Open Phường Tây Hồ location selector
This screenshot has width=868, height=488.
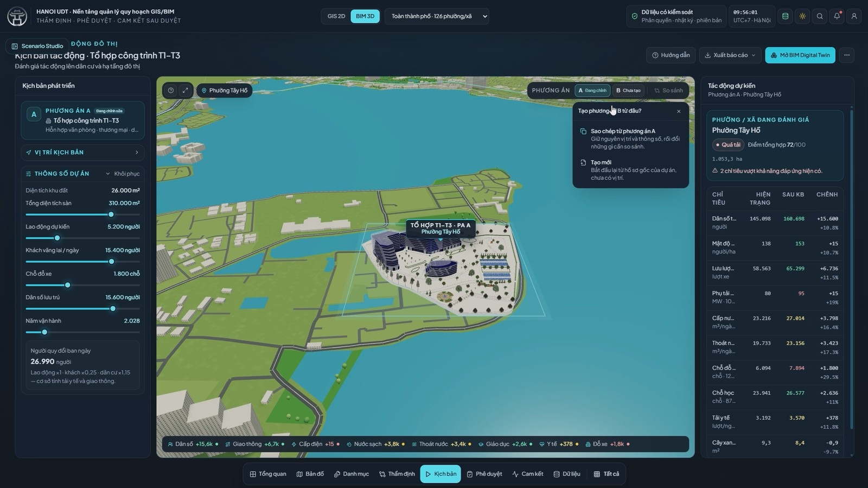tap(224, 91)
